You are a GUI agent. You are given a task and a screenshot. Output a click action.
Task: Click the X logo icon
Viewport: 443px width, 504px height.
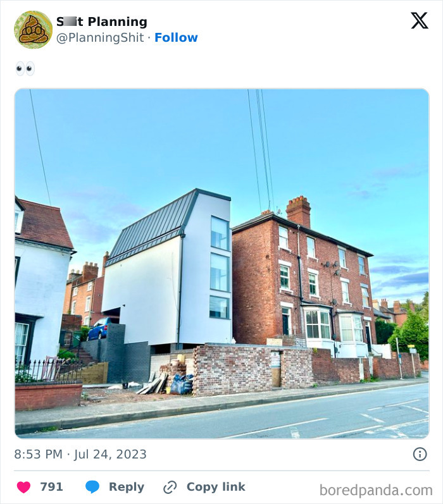point(420,21)
